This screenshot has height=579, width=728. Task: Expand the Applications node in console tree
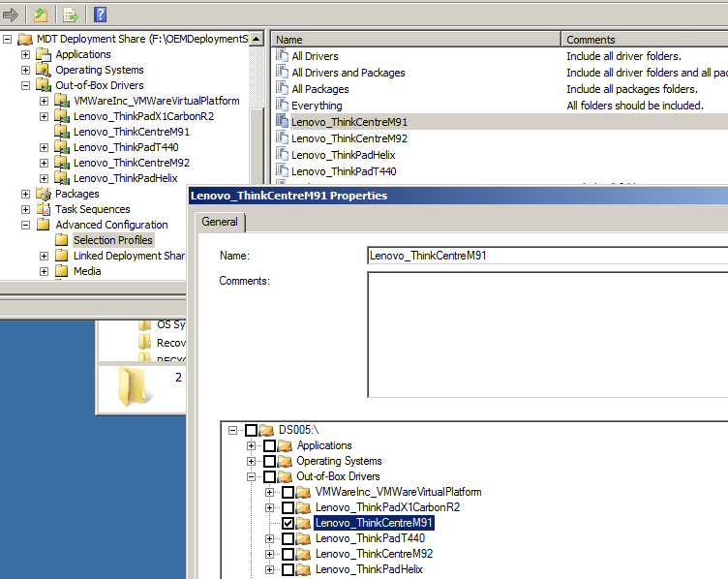[25, 55]
